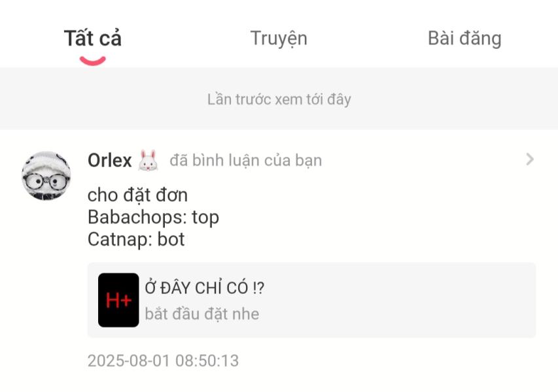Click blank space right of the timestamp
This screenshot has width=558, height=392.
392,361
